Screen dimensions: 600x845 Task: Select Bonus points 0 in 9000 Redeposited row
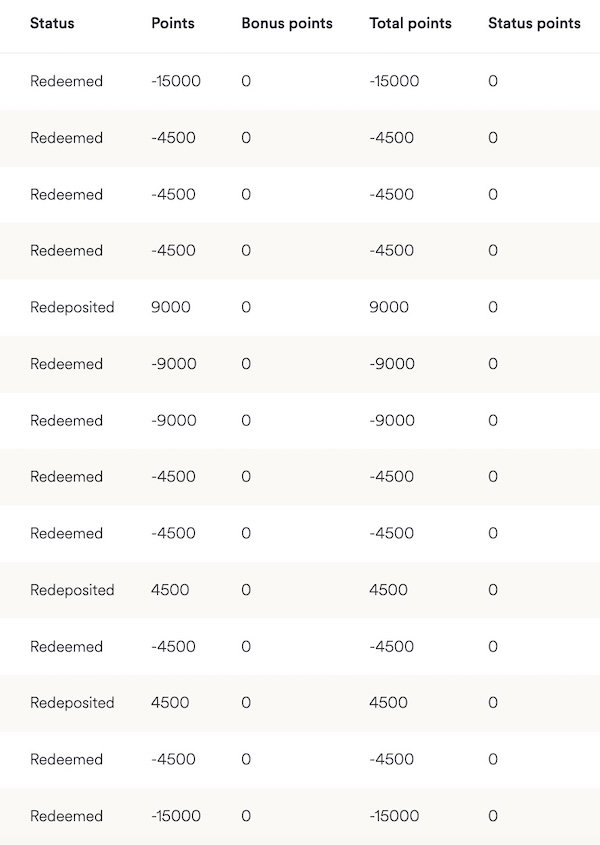pos(246,307)
